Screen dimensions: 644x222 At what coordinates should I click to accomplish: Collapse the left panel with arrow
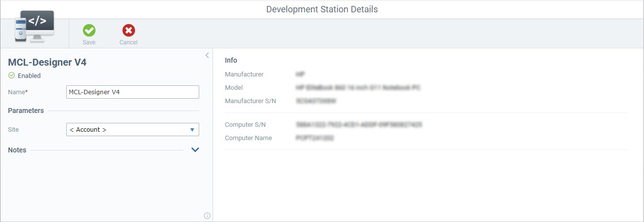[207, 55]
